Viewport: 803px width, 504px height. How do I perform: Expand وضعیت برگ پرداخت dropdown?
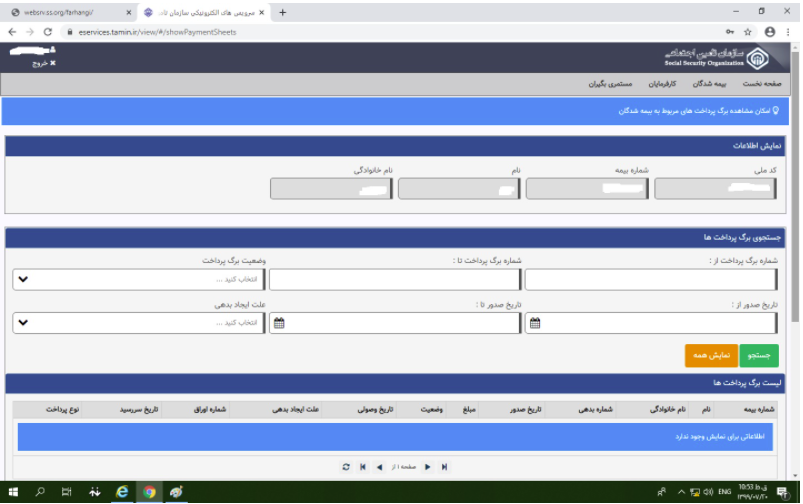(22, 279)
